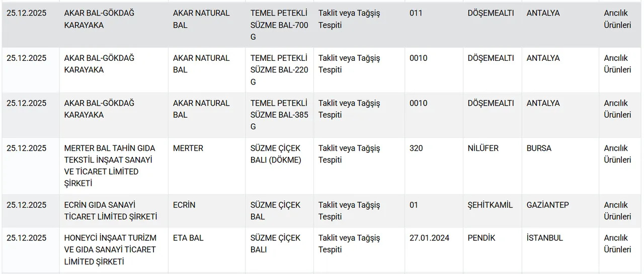Select the ETA BAL brand cell

(188, 238)
